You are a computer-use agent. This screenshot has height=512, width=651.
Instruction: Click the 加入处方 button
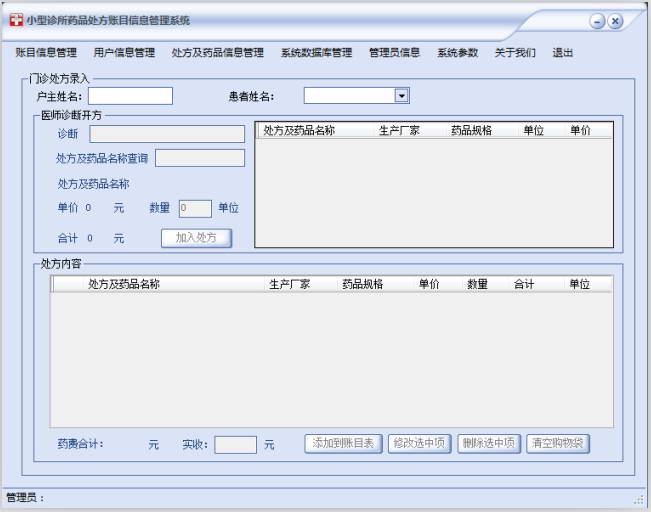coord(196,238)
